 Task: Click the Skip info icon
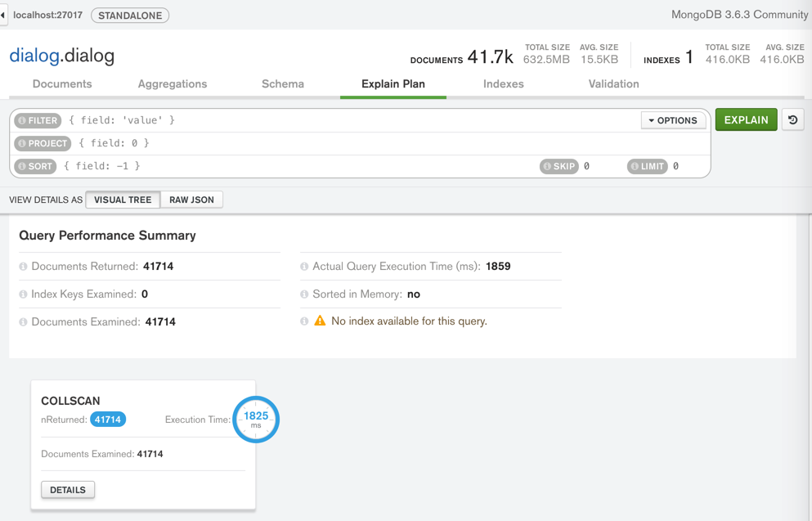(x=547, y=166)
